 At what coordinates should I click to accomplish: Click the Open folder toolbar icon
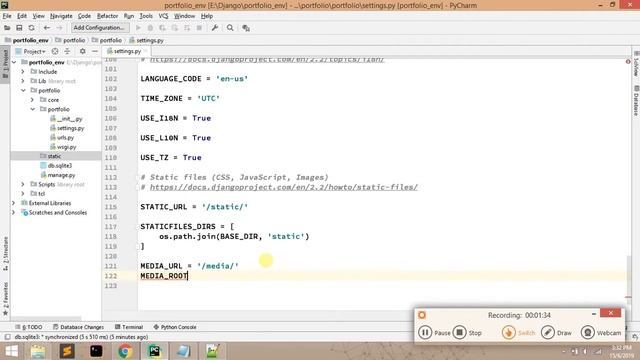click(7, 28)
